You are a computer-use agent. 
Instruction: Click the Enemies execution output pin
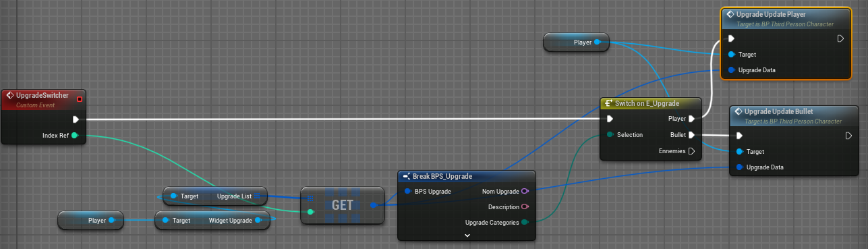tap(691, 151)
